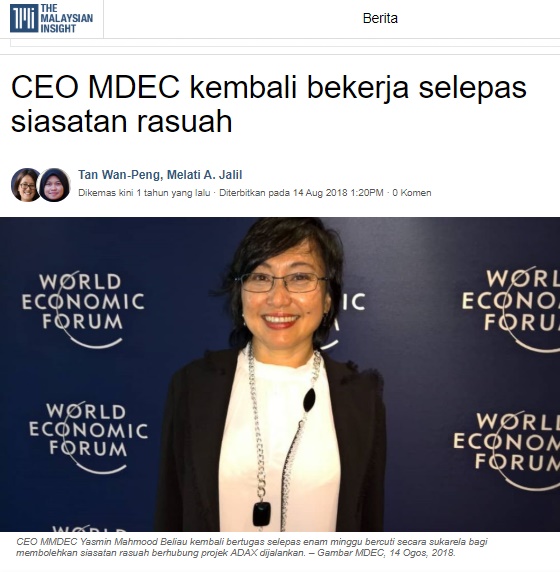Jump to the 0 Komen comments

(x=412, y=193)
